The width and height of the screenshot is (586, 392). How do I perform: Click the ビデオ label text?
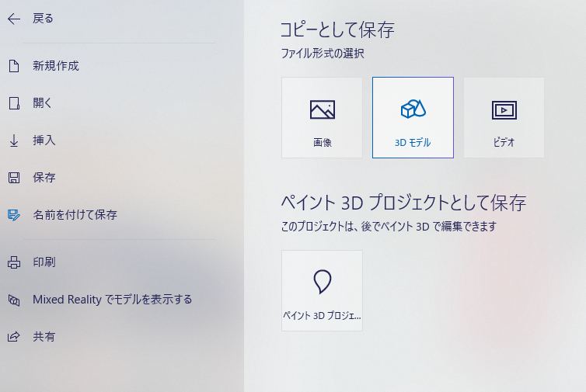(504, 142)
